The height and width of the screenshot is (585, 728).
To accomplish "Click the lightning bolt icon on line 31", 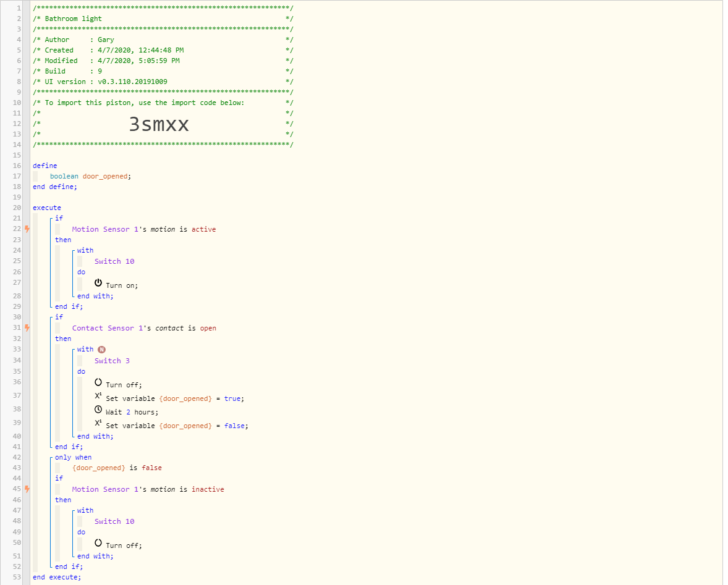I will (27, 327).
